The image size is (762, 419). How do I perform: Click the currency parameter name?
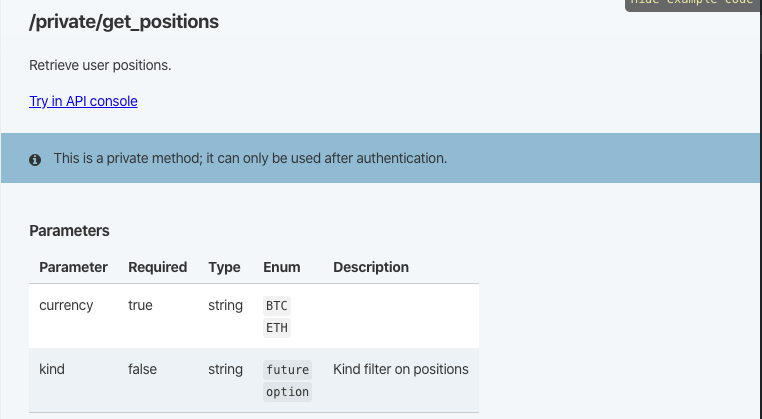[x=66, y=305]
